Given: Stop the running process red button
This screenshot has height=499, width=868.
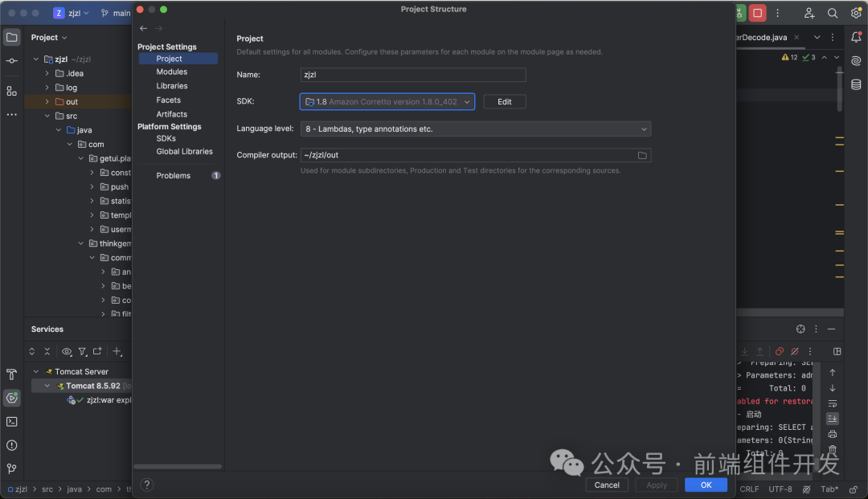Looking at the screenshot, I should point(757,13).
